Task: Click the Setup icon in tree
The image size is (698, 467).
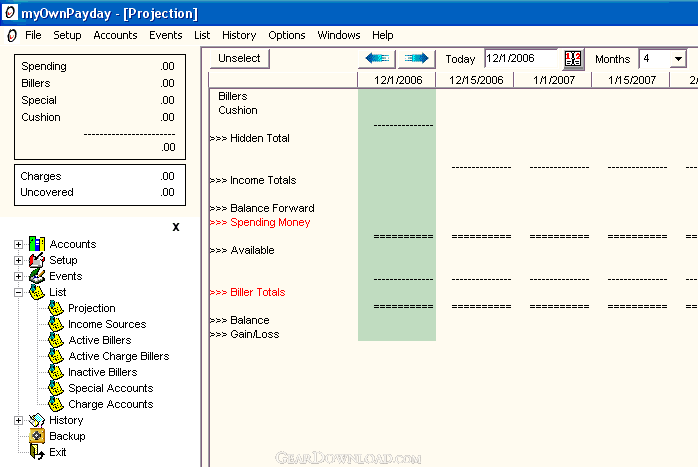Action: [x=37, y=260]
